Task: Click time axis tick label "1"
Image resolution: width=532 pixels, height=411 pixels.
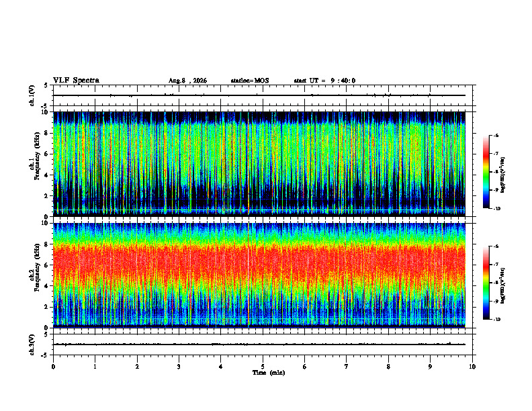Action: [x=95, y=367]
